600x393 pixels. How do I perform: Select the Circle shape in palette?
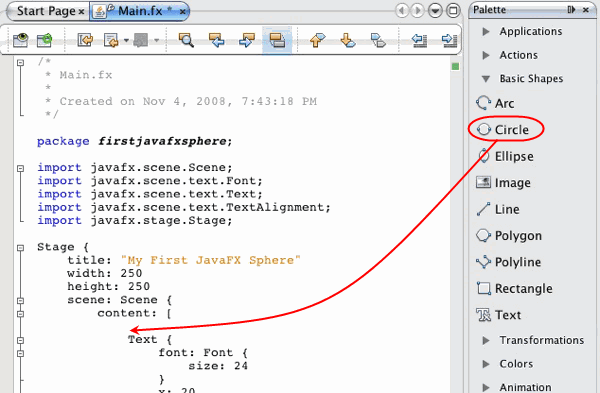(503, 130)
